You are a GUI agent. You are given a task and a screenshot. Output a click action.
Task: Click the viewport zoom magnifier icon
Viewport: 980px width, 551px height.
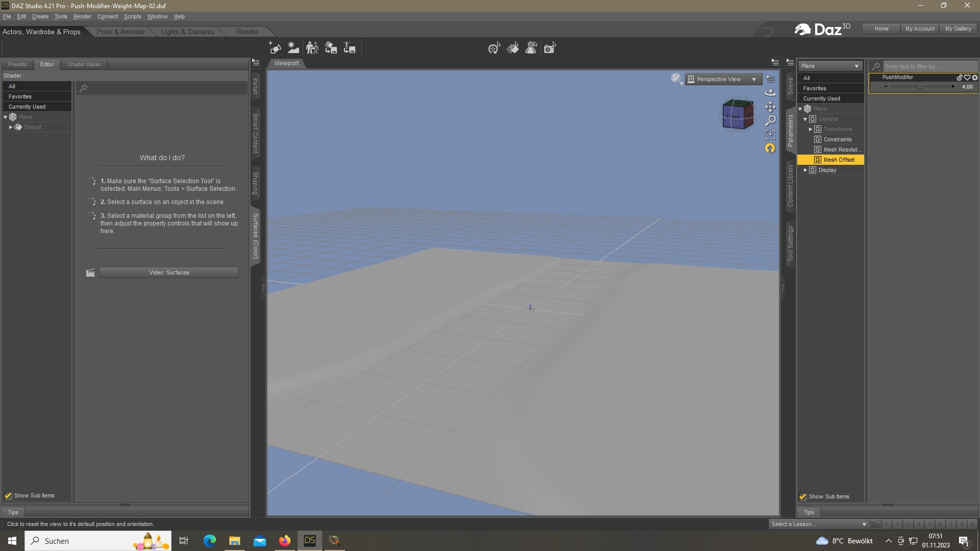click(770, 120)
